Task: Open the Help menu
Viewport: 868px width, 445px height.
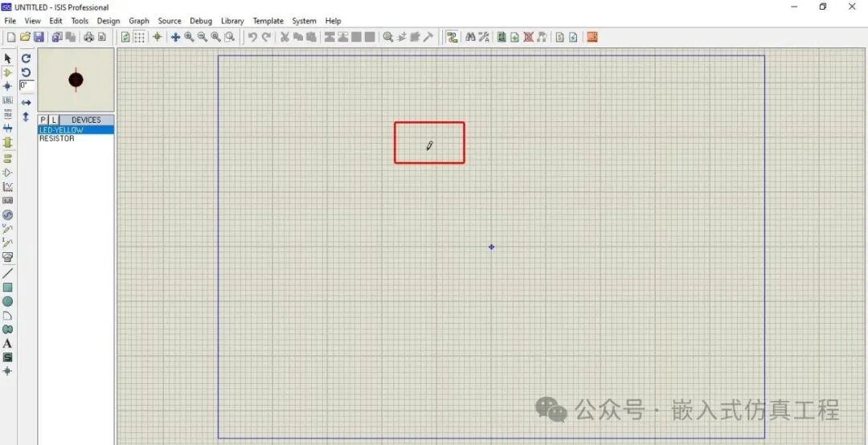Action: click(x=334, y=21)
